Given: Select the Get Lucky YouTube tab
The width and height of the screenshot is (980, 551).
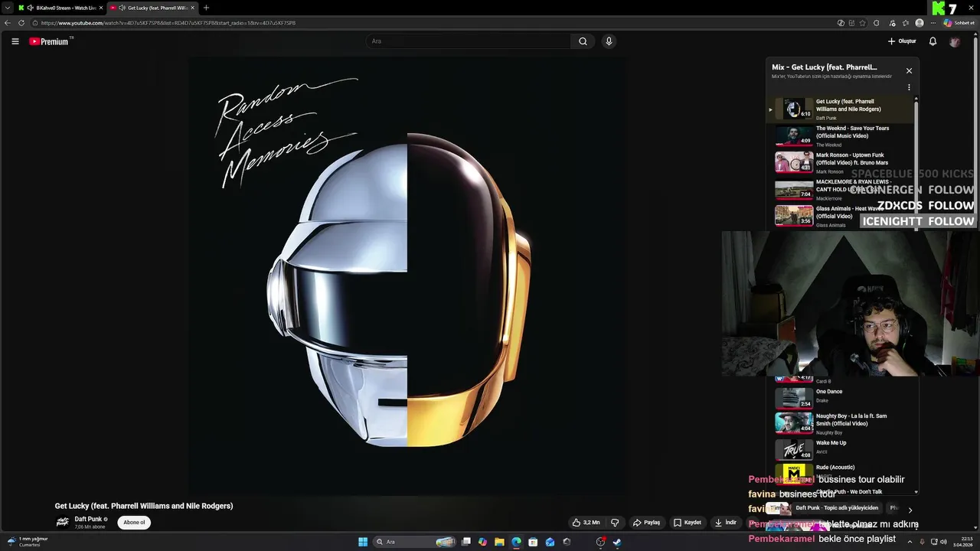Looking at the screenshot, I should (x=152, y=8).
